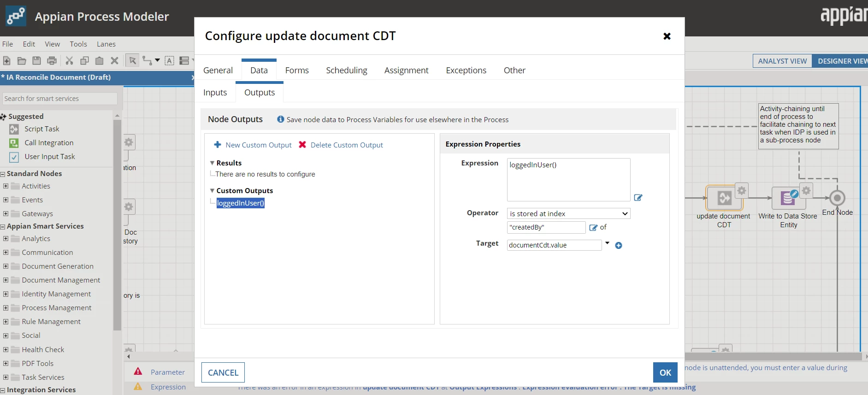Viewport: 868px width, 395px height.
Task: Select the pointer selection tool
Action: click(133, 60)
